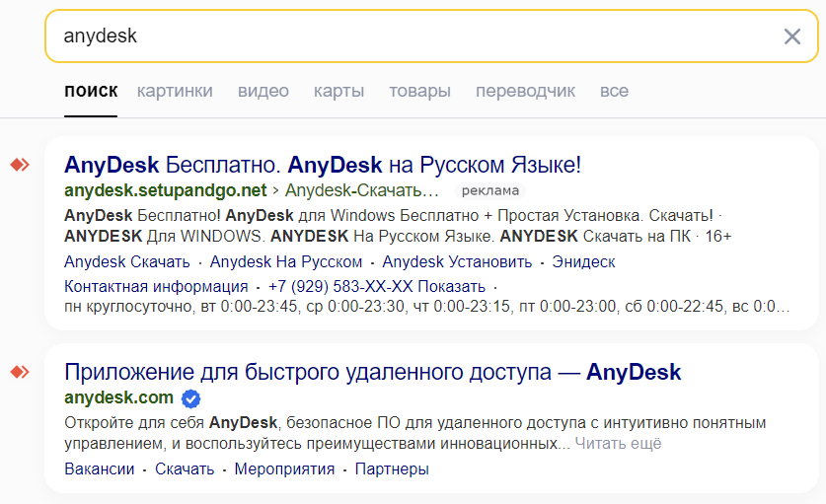Go to the переводчик tab
The image size is (826, 504).
pyautogui.click(x=525, y=91)
